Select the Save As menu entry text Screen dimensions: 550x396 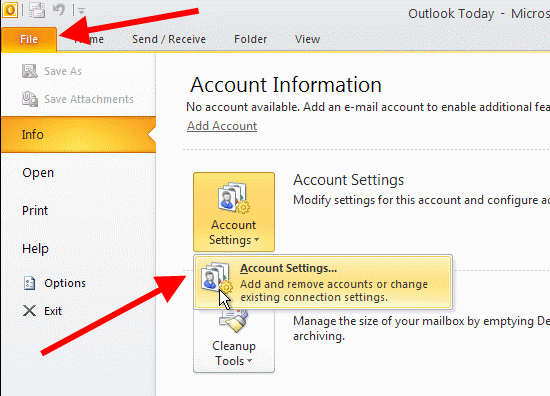click(x=63, y=71)
